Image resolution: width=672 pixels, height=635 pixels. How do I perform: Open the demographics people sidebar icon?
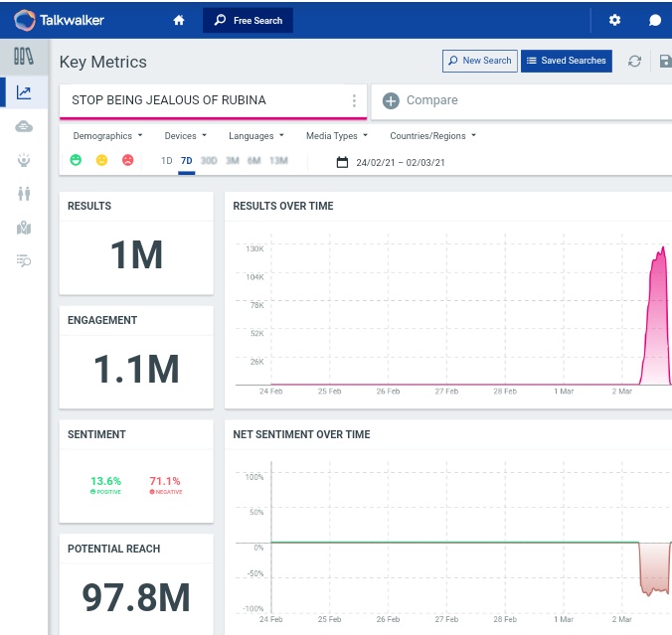click(24, 194)
